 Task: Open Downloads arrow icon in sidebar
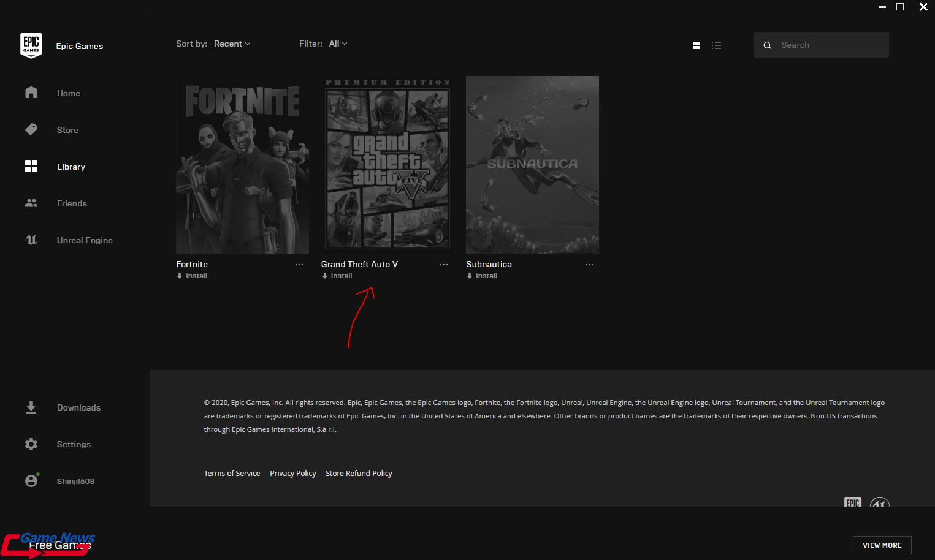tap(31, 407)
